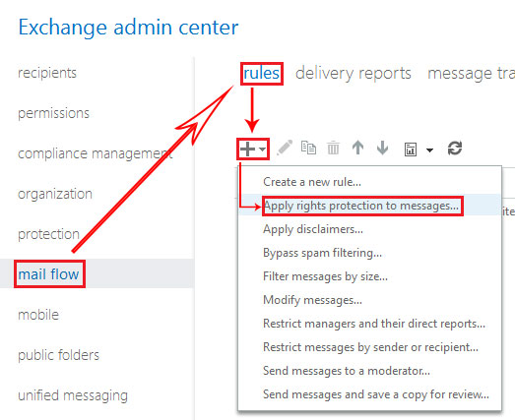Click the trash delete rule icon
The image size is (515, 420).
click(333, 148)
